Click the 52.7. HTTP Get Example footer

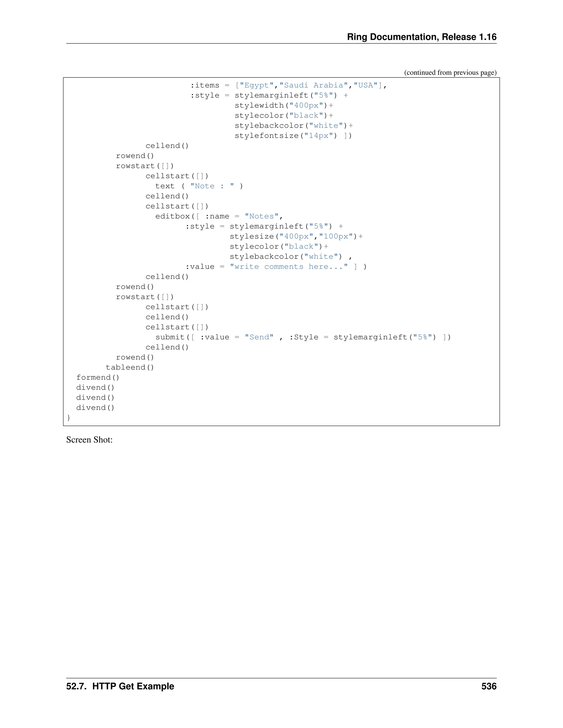[120, 686]
